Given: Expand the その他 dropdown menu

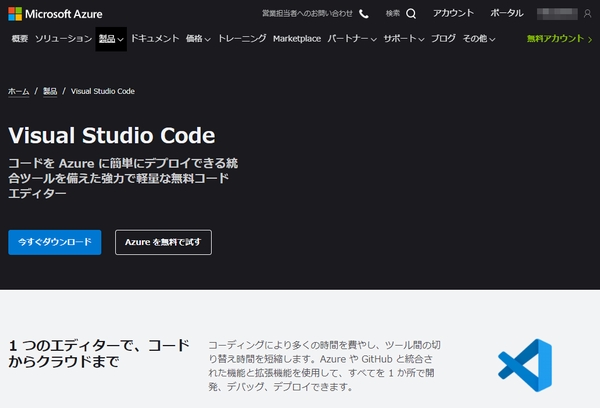Looking at the screenshot, I should coord(479,39).
